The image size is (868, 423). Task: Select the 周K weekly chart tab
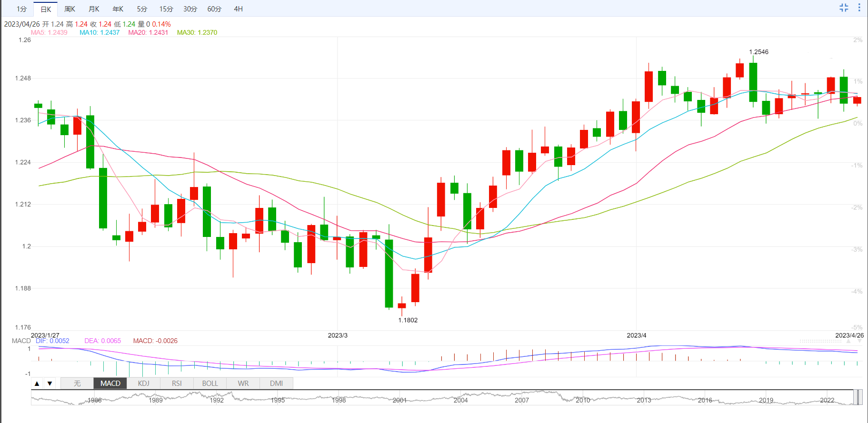pos(70,9)
